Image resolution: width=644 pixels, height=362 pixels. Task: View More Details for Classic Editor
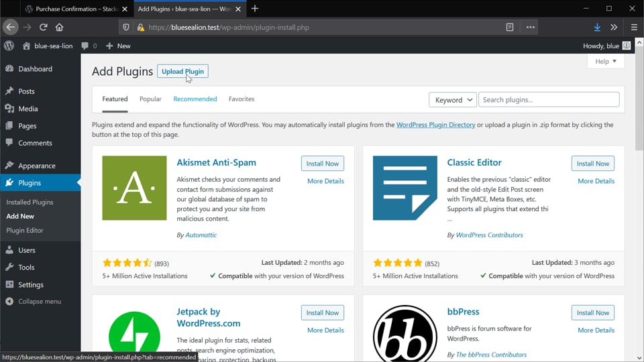[x=596, y=181]
